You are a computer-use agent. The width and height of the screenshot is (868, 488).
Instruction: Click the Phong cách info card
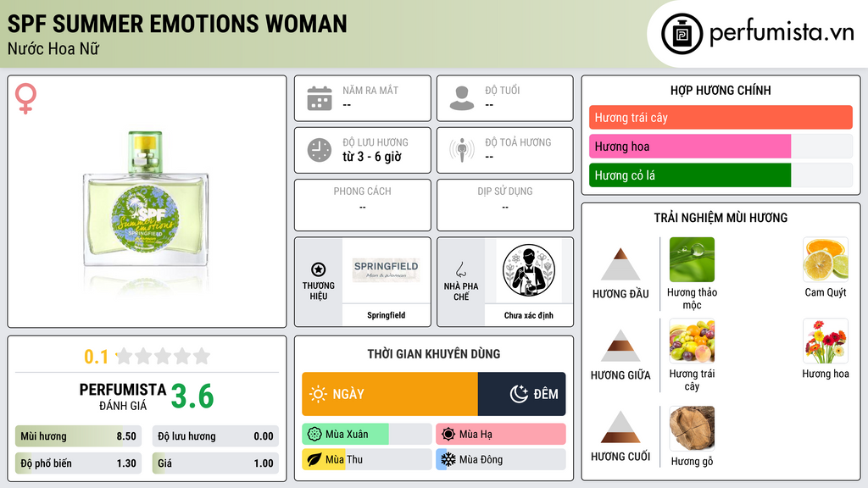pyautogui.click(x=363, y=205)
